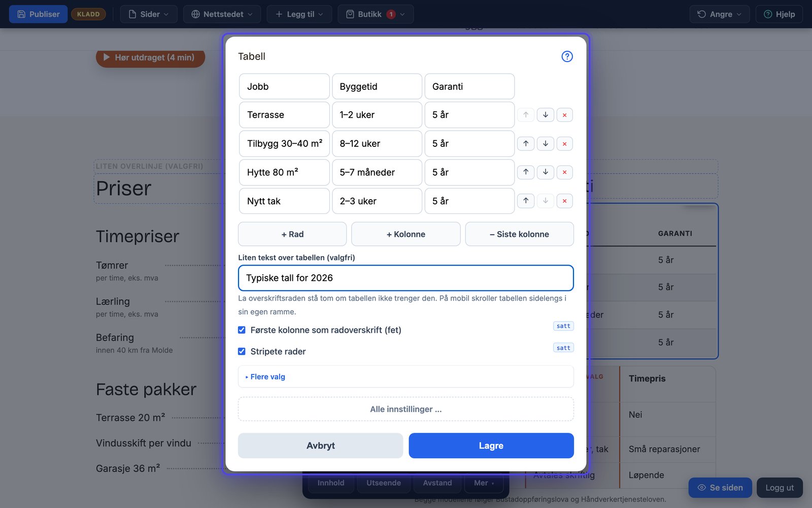Move Tilbygg 30–40 m² row down

545,144
